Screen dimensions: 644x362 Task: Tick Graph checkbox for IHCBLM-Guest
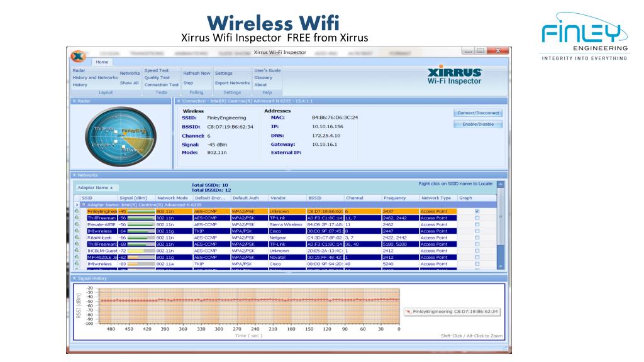coord(477,251)
